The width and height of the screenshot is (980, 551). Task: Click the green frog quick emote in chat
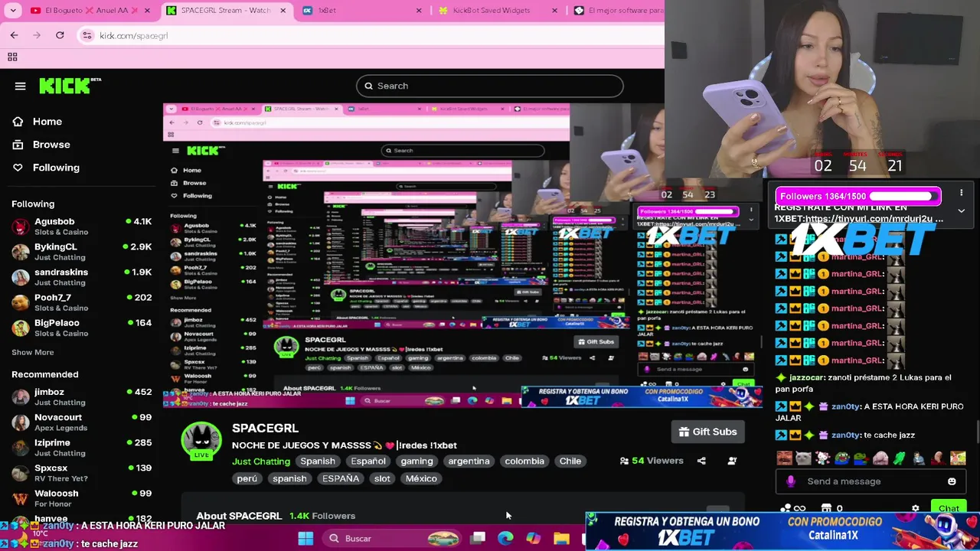coord(842,458)
